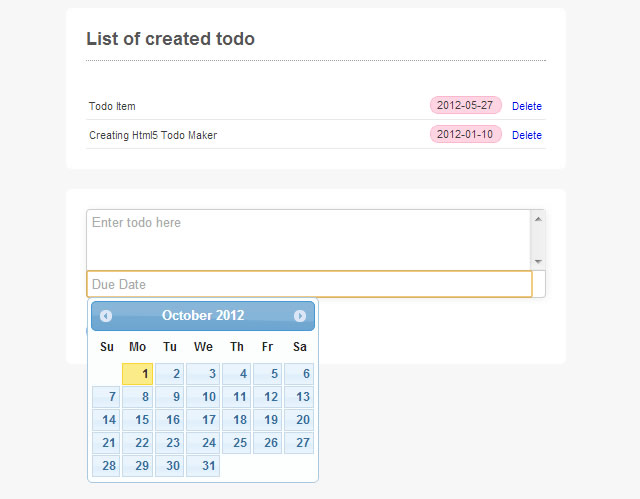Choose October 31 in the calendar

click(203, 466)
